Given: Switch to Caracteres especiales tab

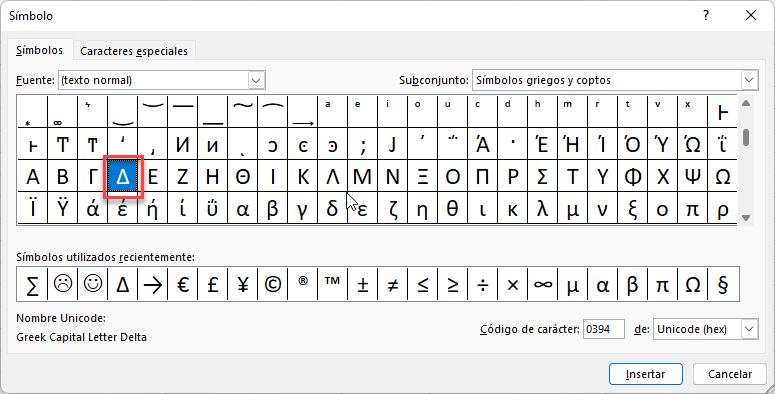Looking at the screenshot, I should click(x=134, y=51).
